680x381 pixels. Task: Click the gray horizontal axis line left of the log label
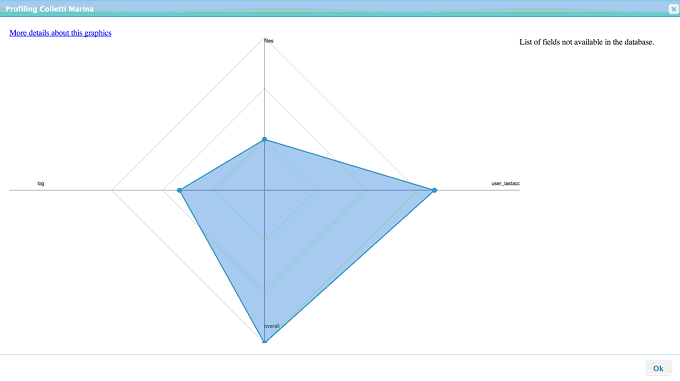23,190
